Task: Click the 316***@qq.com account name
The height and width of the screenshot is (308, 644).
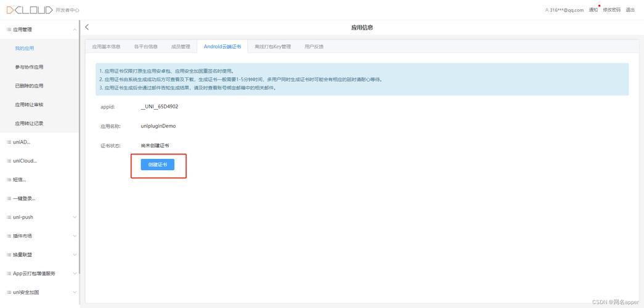Action: tap(567, 10)
